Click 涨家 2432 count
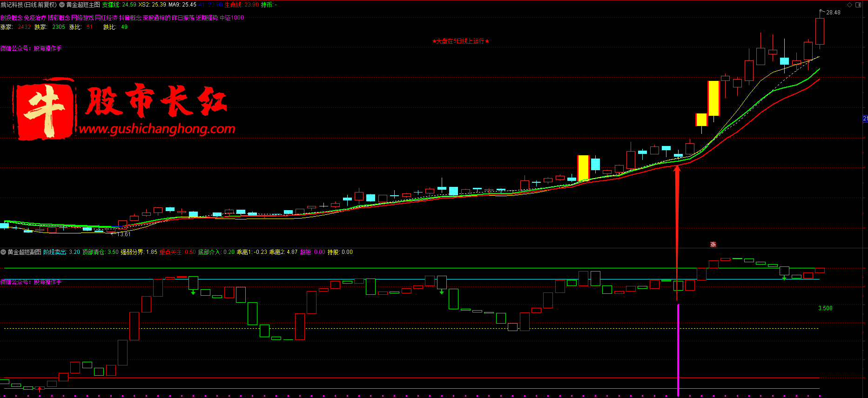 16,27
